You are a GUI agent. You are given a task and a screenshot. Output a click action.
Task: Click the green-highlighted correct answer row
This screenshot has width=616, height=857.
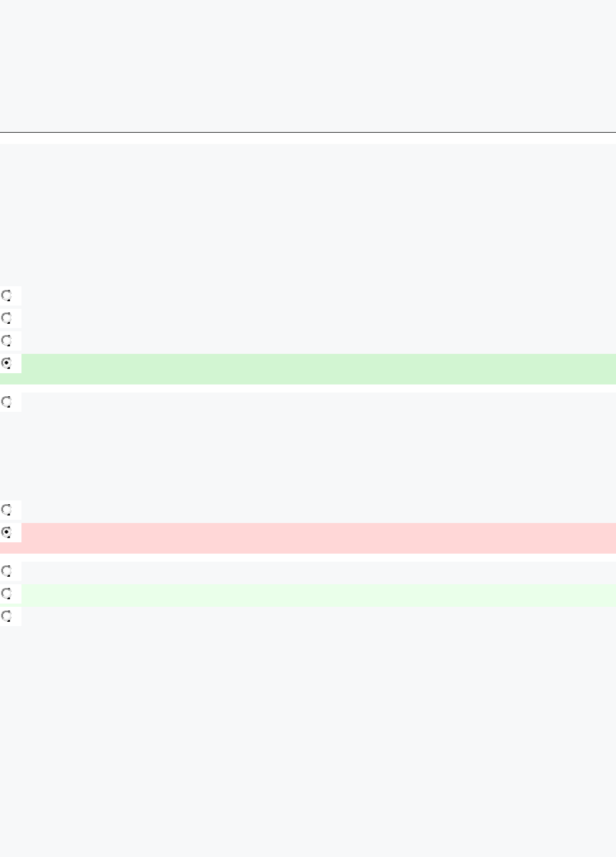point(308,369)
